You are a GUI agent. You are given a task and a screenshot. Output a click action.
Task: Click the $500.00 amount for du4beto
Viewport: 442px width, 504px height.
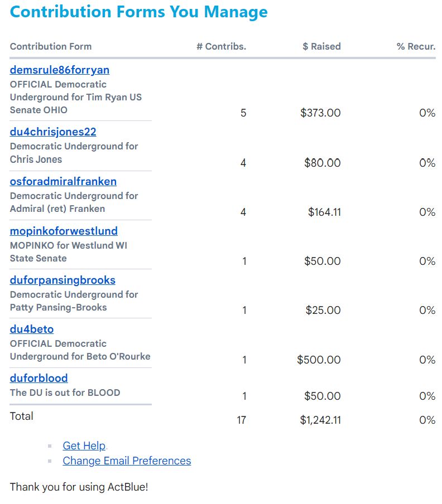tap(319, 360)
